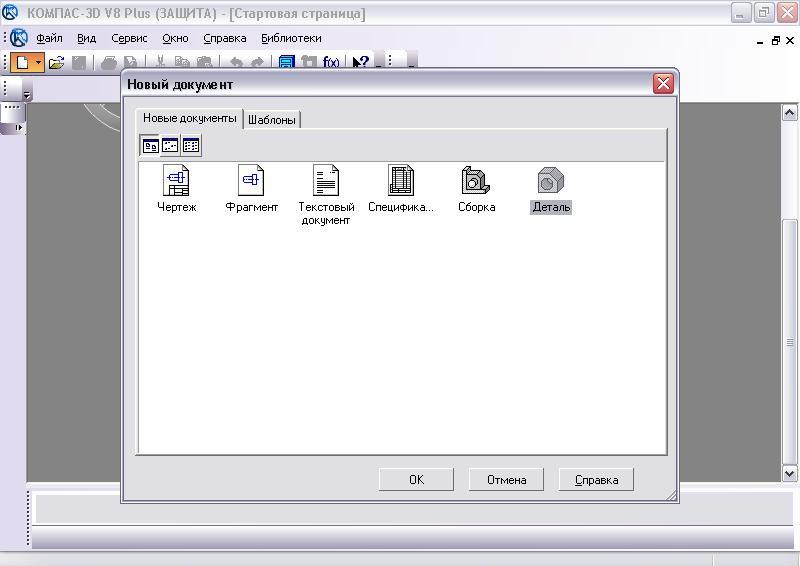Open the Библиотеки menu
The width and height of the screenshot is (800, 566).
[x=291, y=38]
